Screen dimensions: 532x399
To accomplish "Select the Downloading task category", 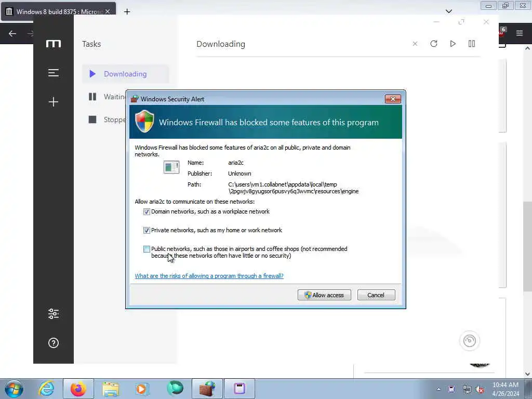I will [x=126, y=74].
